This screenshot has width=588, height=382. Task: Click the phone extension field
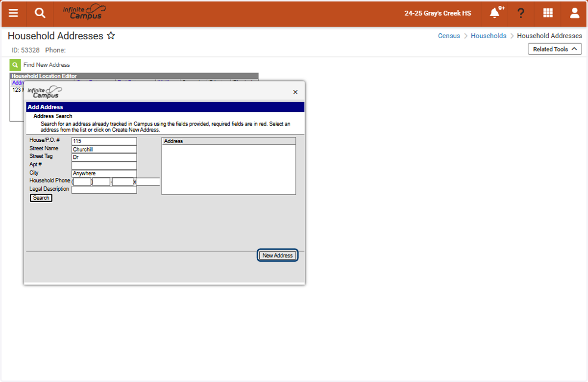(148, 182)
